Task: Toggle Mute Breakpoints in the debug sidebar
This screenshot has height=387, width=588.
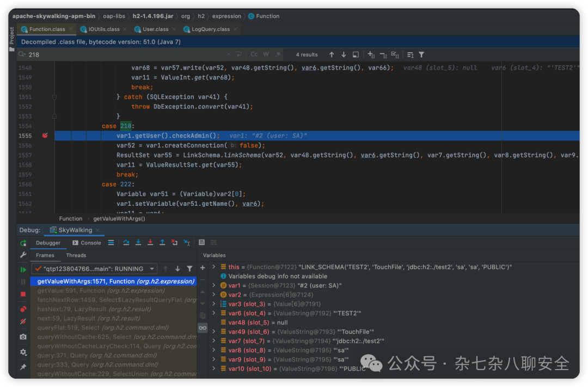Action: [x=23, y=321]
